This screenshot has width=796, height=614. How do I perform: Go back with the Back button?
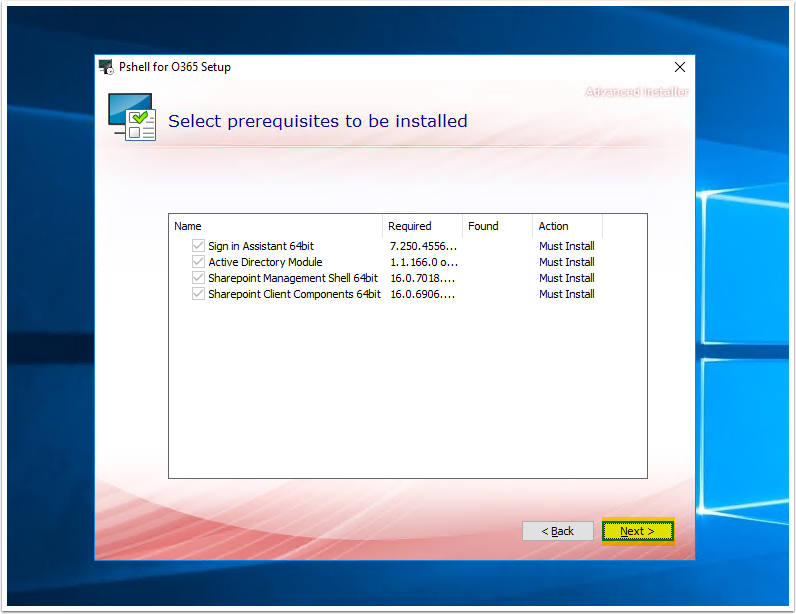pyautogui.click(x=557, y=531)
